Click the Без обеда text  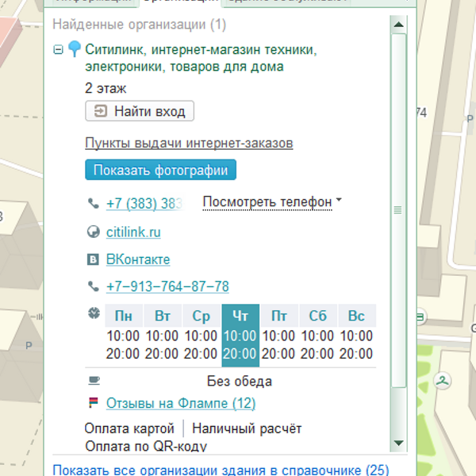[240, 382]
